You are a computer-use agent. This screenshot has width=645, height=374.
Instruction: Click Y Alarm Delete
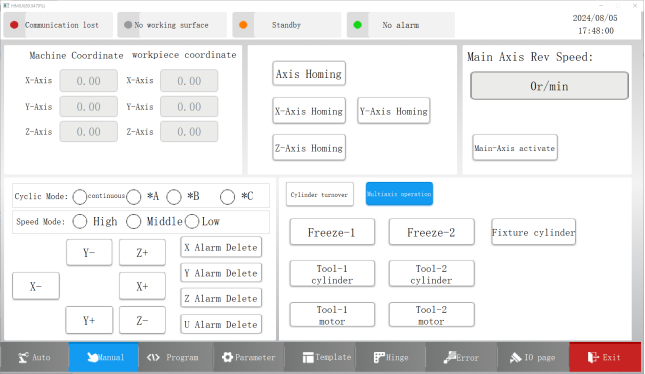click(221, 273)
